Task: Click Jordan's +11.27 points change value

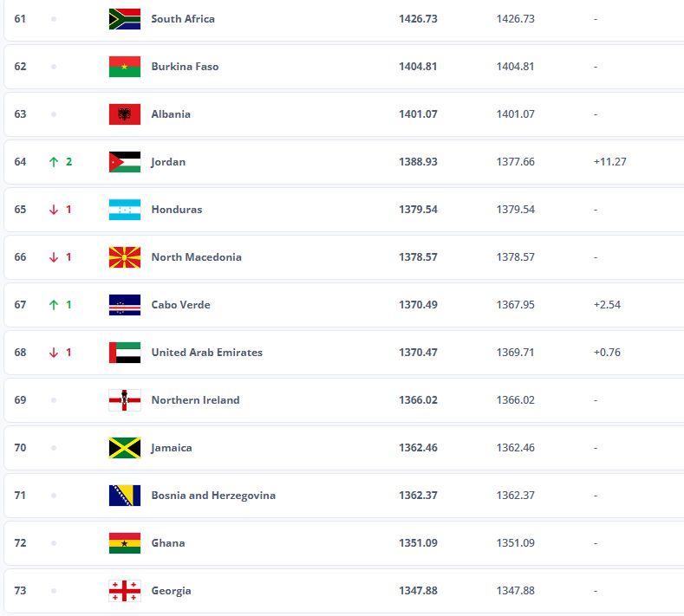Action: (x=609, y=162)
